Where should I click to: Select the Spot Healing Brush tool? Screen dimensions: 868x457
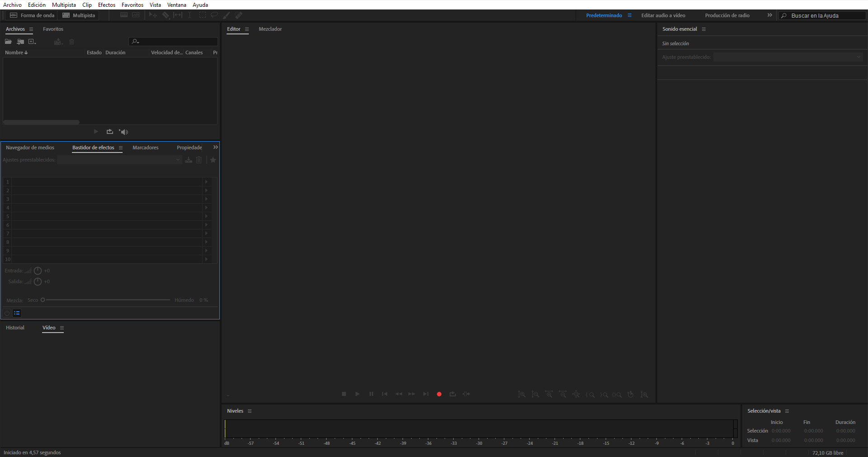click(x=239, y=15)
